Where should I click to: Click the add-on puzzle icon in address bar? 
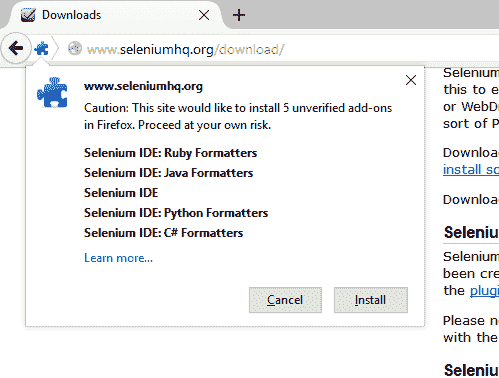click(x=42, y=49)
